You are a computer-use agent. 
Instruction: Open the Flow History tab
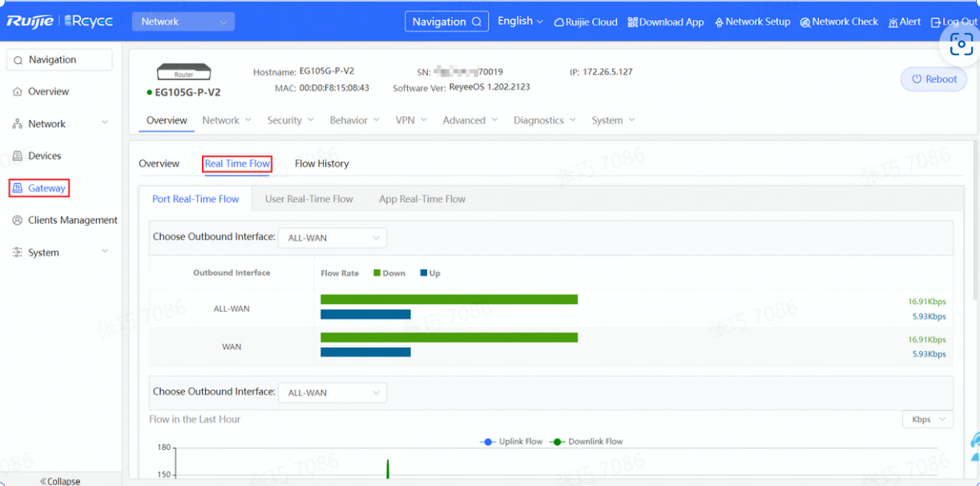click(321, 164)
